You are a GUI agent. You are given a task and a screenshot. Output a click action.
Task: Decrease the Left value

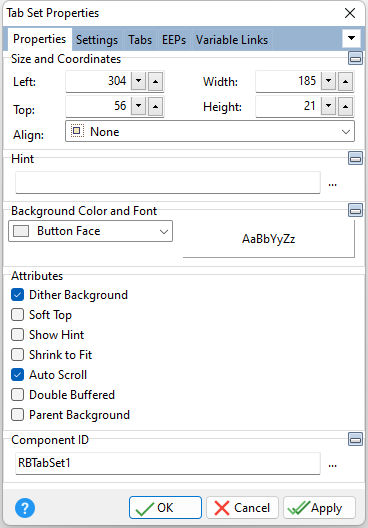point(138,81)
